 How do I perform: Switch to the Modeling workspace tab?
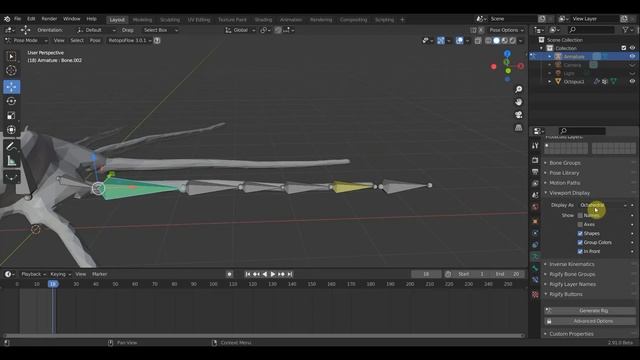click(x=142, y=20)
